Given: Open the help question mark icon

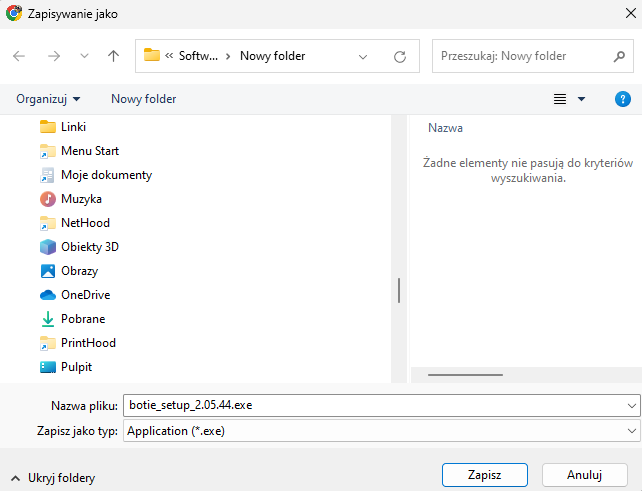Looking at the screenshot, I should 622,99.
